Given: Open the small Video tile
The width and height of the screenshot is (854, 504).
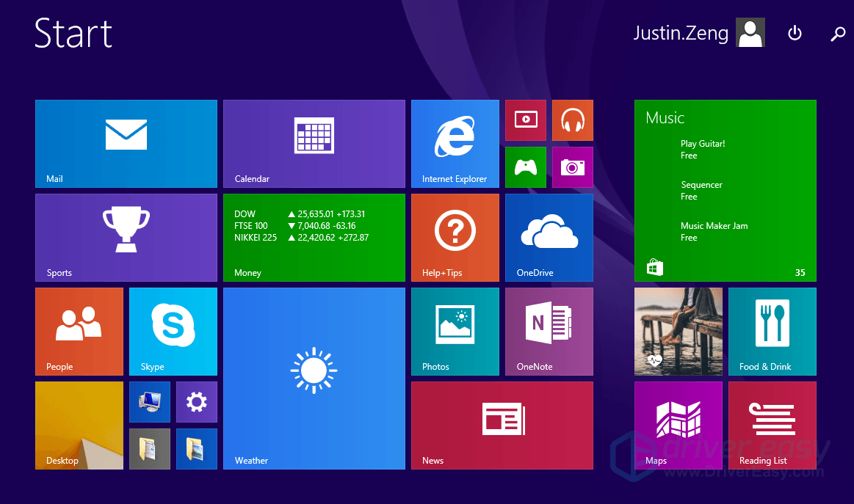Looking at the screenshot, I should click(526, 120).
